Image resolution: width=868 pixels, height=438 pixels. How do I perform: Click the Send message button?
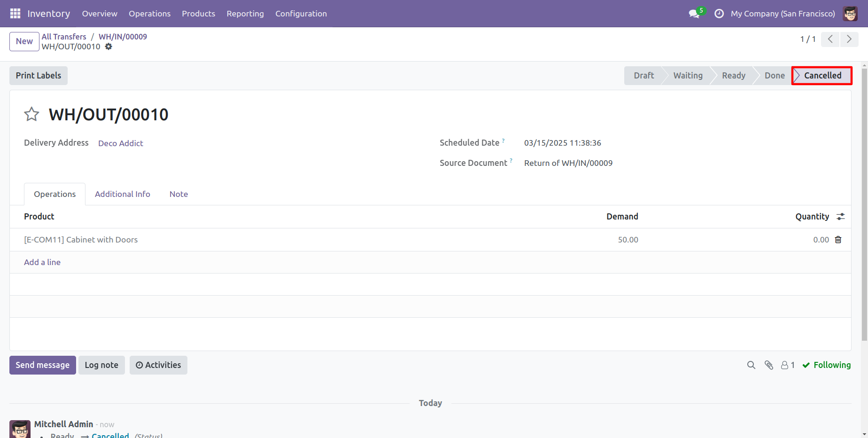click(43, 365)
